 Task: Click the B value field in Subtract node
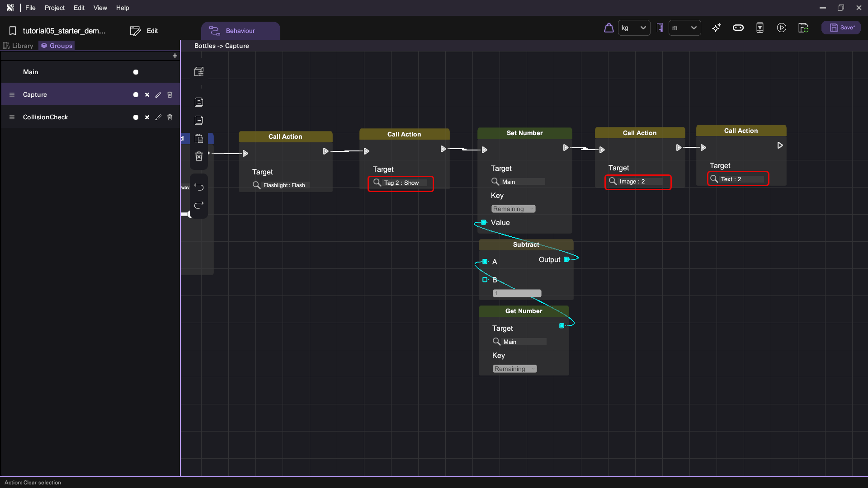tap(517, 293)
